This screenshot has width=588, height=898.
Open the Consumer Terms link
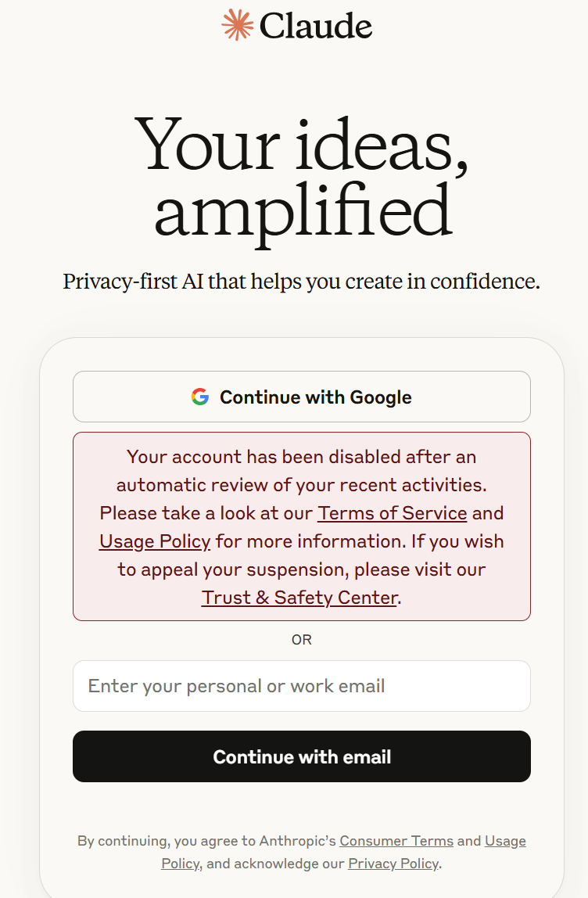(x=396, y=840)
